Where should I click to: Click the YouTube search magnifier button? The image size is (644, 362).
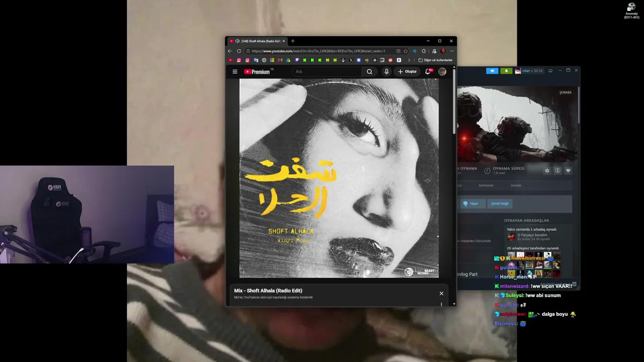369,72
